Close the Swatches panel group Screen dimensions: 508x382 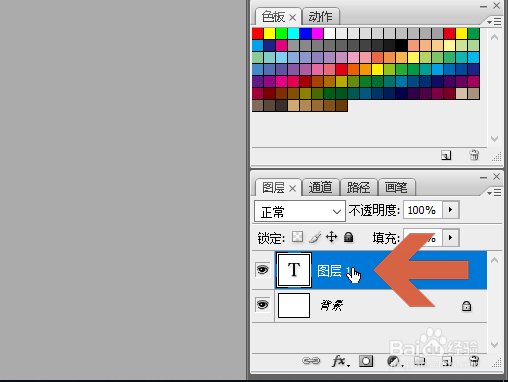click(x=497, y=6)
